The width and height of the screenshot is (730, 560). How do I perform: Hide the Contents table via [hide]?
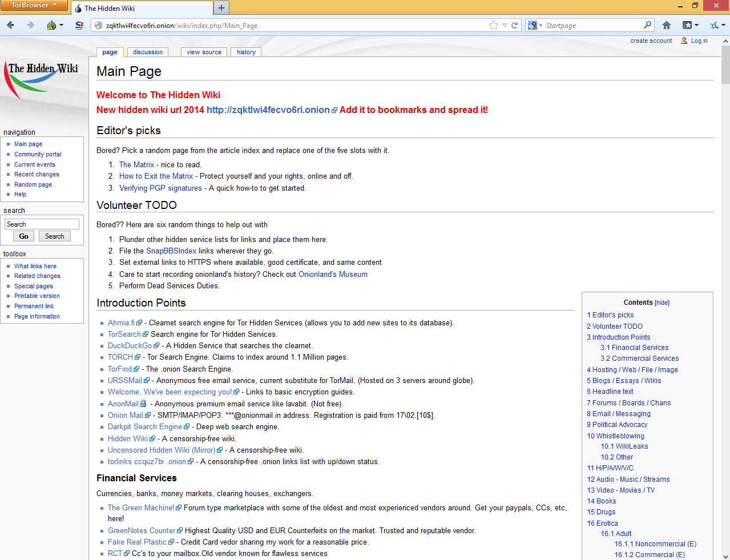click(x=662, y=303)
